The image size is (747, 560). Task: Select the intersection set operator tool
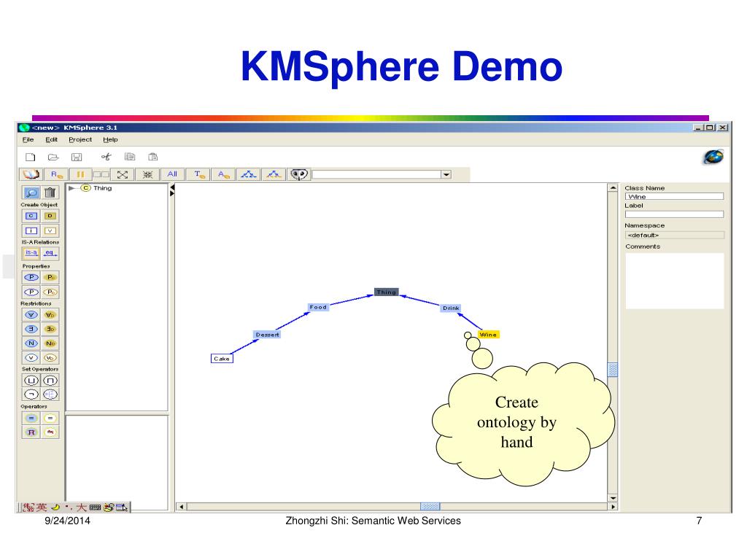pos(50,381)
